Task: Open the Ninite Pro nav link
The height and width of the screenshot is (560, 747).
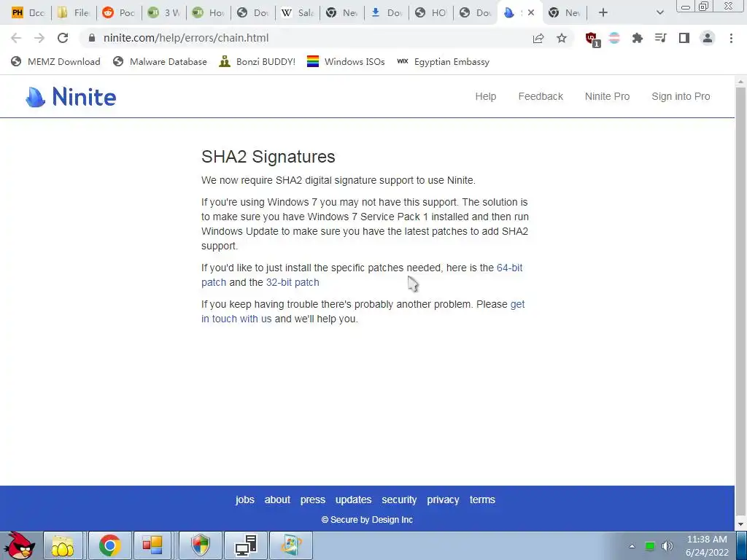Action: coord(607,97)
